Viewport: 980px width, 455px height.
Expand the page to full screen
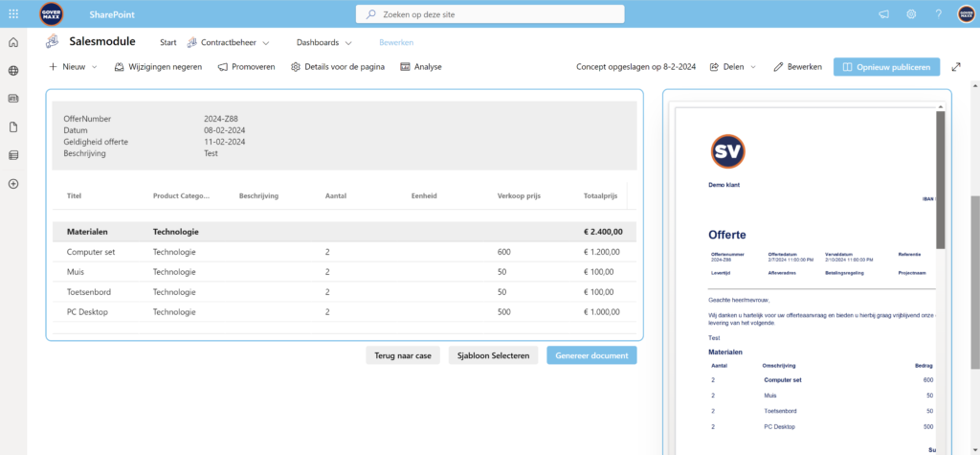point(956,67)
